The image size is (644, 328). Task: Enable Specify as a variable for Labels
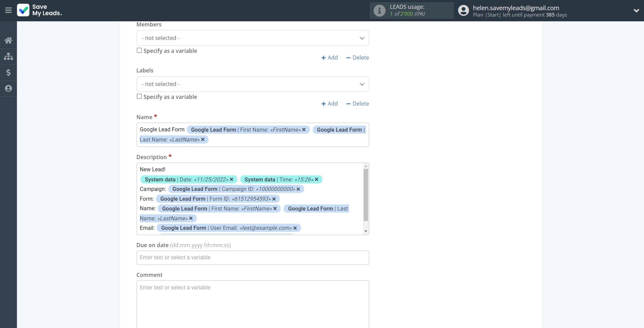pyautogui.click(x=139, y=96)
